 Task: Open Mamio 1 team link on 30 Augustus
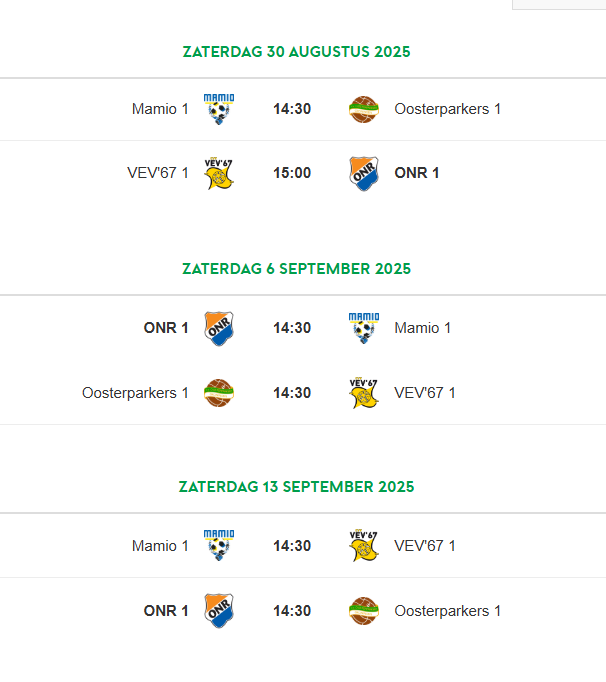pyautogui.click(x=160, y=109)
